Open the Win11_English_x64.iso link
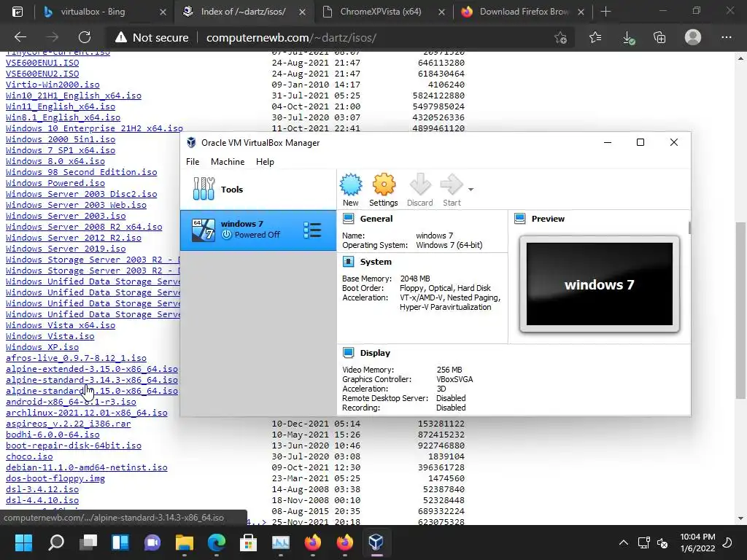This screenshot has width=747, height=560. (x=61, y=106)
